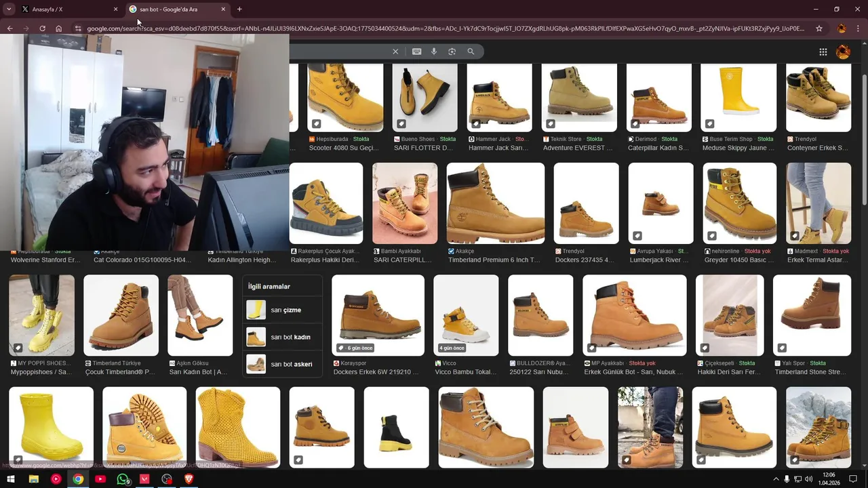Open Chrome from the taskbar
Viewport: 868px width, 488px height.
(78, 479)
